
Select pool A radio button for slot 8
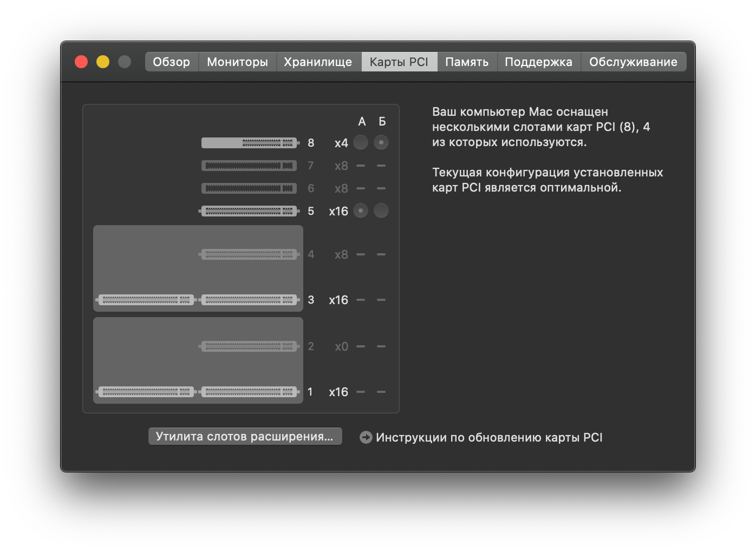click(x=361, y=142)
